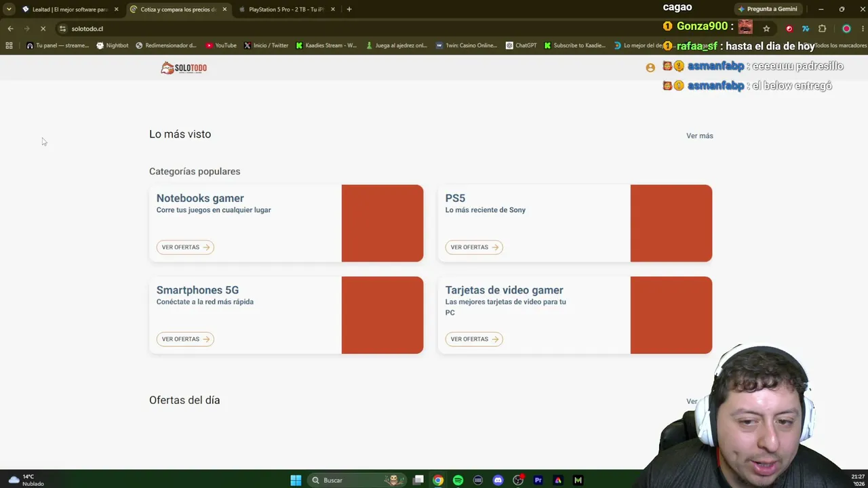868x488 pixels.
Task: Open a new tab with the plus button
Action: tap(349, 9)
